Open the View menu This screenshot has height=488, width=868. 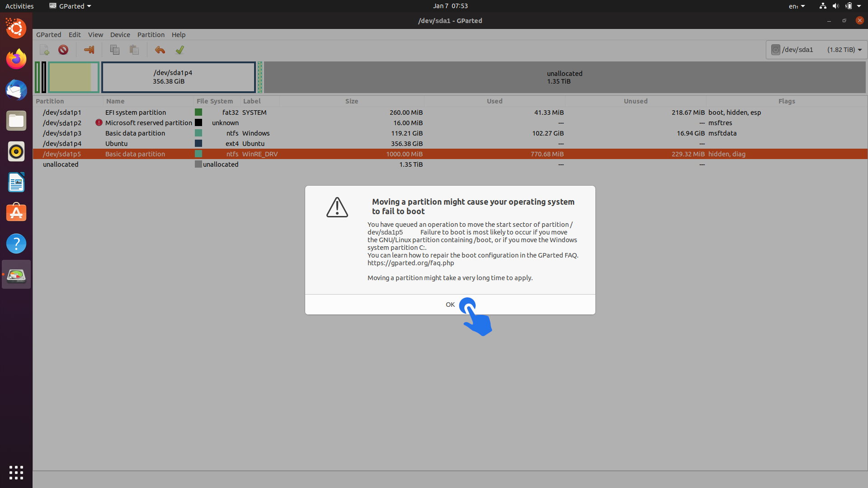pos(95,35)
